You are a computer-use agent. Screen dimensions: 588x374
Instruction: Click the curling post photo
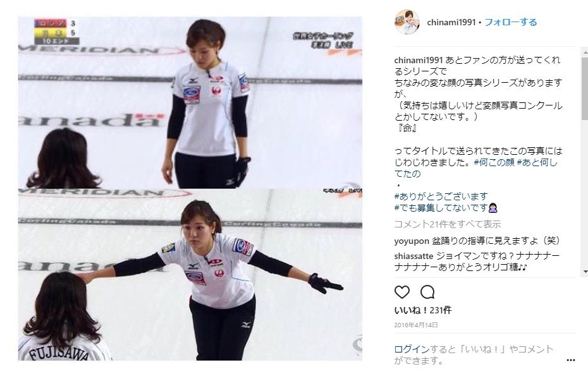click(190, 188)
